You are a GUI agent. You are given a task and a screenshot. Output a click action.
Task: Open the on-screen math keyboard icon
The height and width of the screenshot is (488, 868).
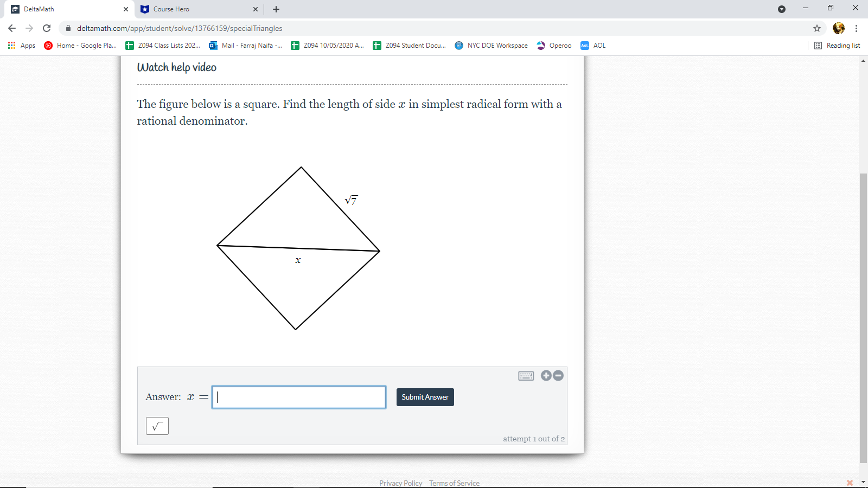(x=526, y=375)
